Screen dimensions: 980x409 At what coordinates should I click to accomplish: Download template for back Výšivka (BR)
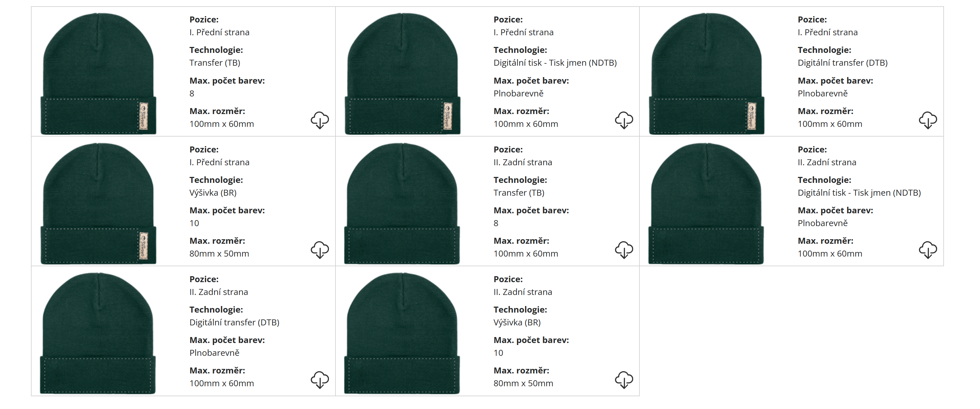tap(624, 380)
